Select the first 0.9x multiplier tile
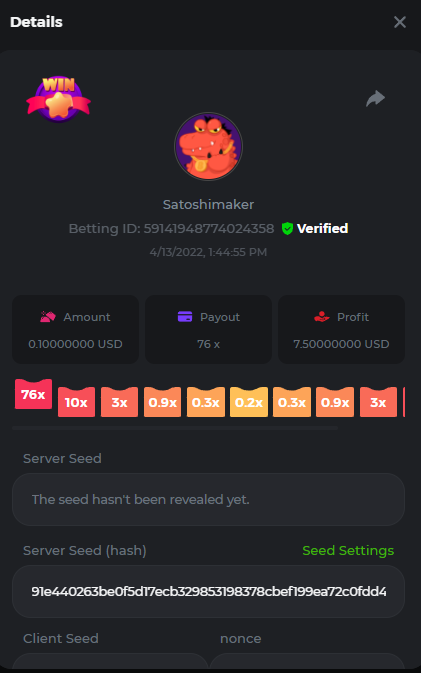Image resolution: width=421 pixels, height=673 pixels. 163,402
